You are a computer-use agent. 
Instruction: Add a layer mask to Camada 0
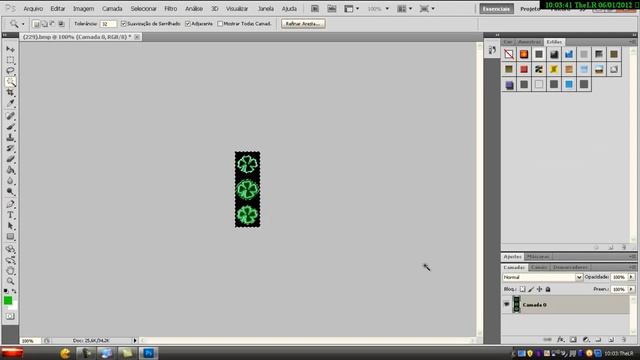click(573, 340)
